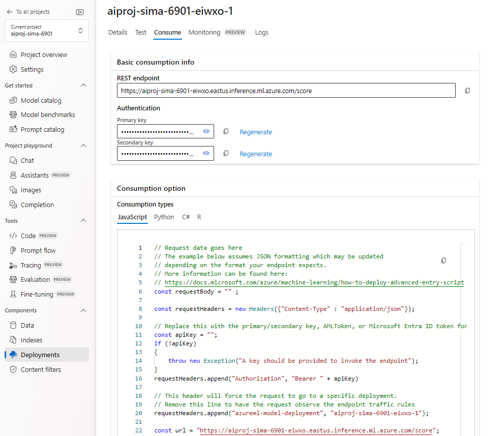Open Prompt catalog

[x=42, y=129]
